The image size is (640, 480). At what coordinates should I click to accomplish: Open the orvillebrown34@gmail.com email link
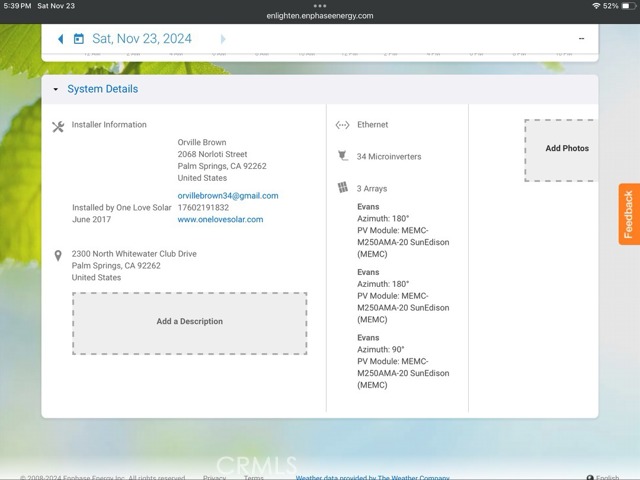(x=228, y=196)
